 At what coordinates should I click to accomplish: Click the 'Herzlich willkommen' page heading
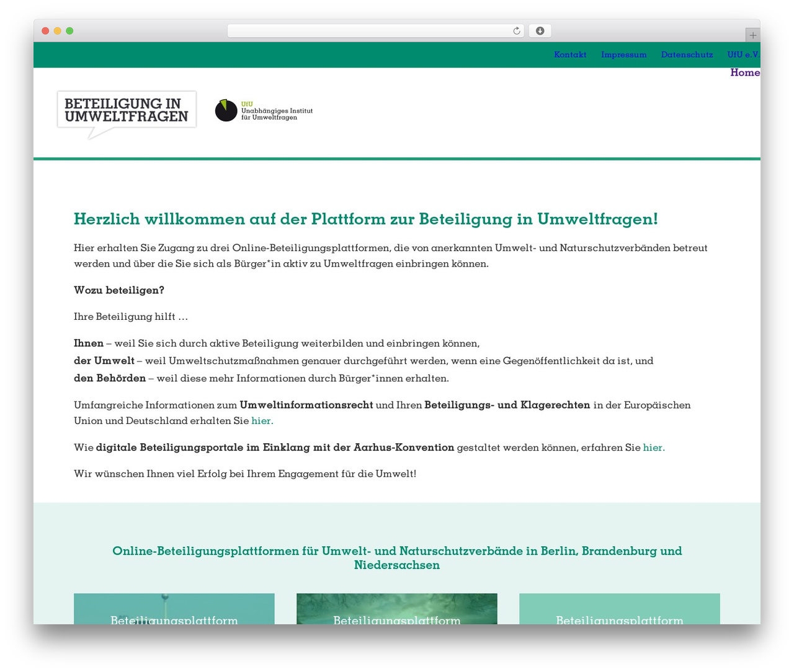365,219
